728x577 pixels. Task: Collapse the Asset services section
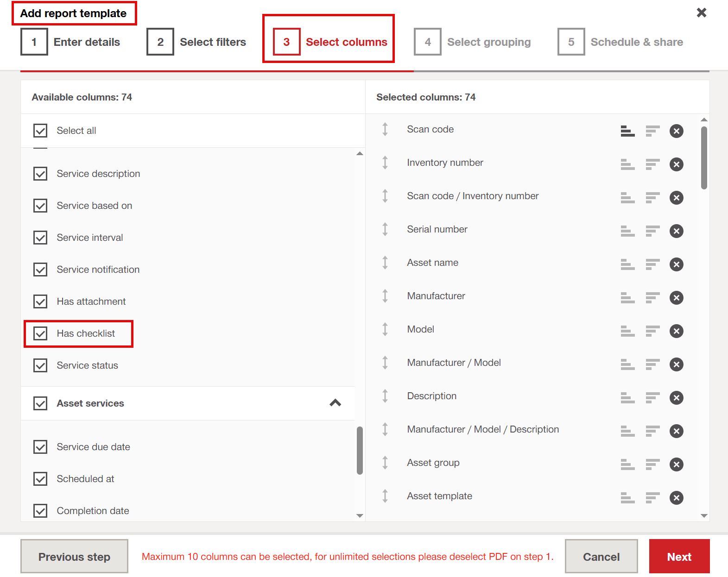pyautogui.click(x=335, y=403)
